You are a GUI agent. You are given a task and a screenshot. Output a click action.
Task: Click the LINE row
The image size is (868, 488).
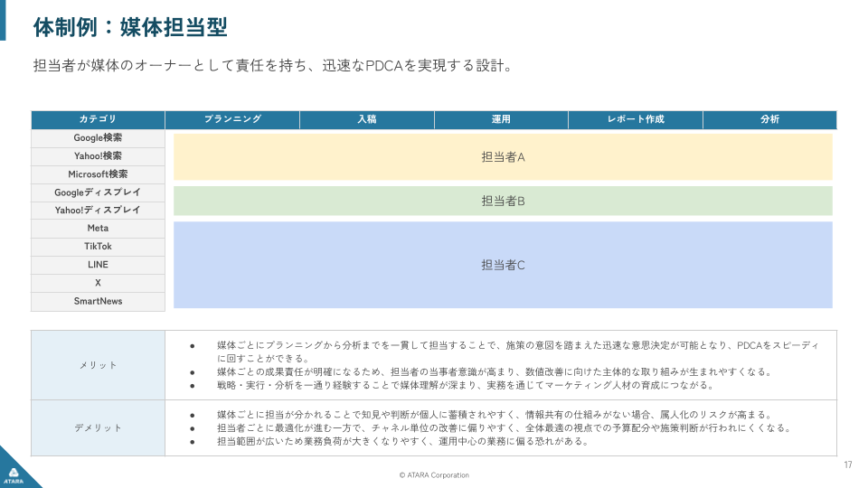click(x=98, y=265)
